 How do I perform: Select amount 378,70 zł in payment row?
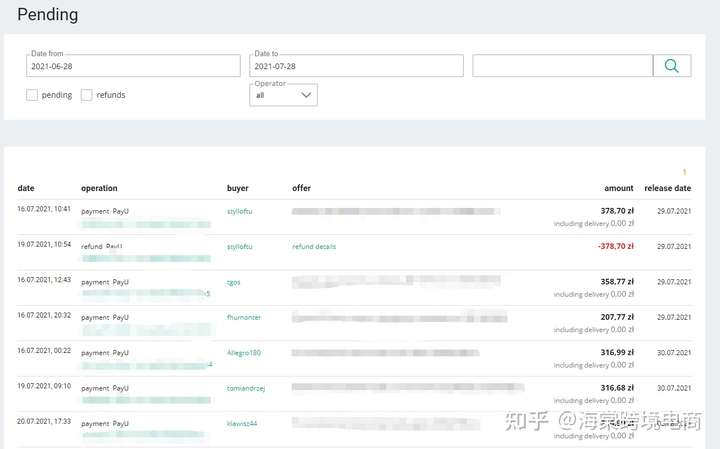tap(617, 211)
